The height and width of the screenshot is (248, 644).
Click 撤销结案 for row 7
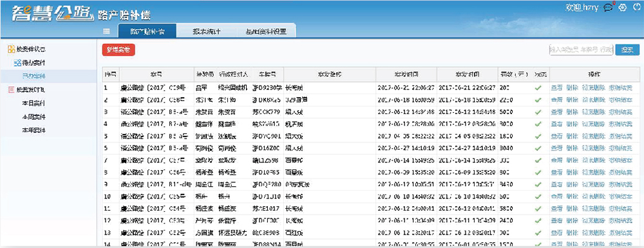[620, 160]
